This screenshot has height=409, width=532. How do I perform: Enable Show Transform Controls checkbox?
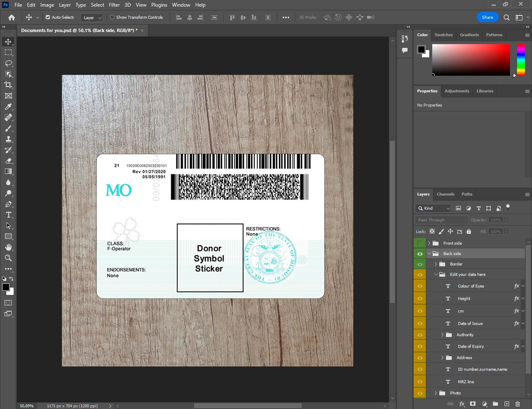pos(112,17)
